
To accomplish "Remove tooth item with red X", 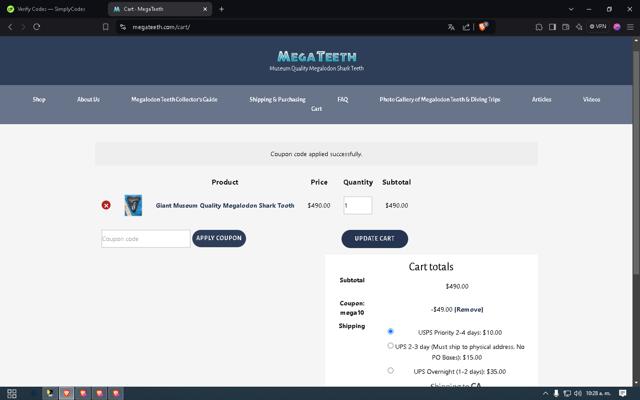I will tap(106, 205).
